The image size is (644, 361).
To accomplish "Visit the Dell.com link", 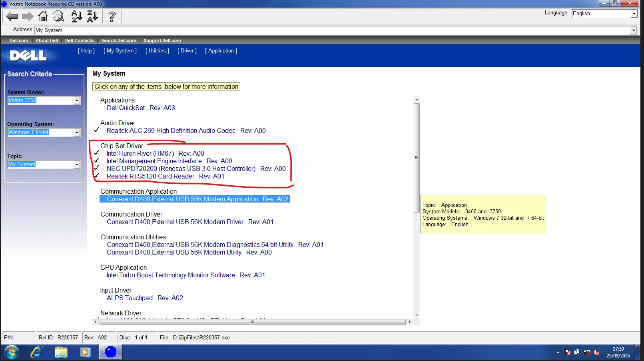I will (x=19, y=41).
